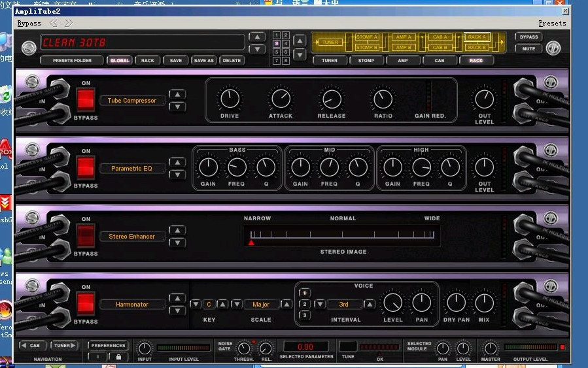
Task: Toggle the MUTE button
Action: [528, 49]
